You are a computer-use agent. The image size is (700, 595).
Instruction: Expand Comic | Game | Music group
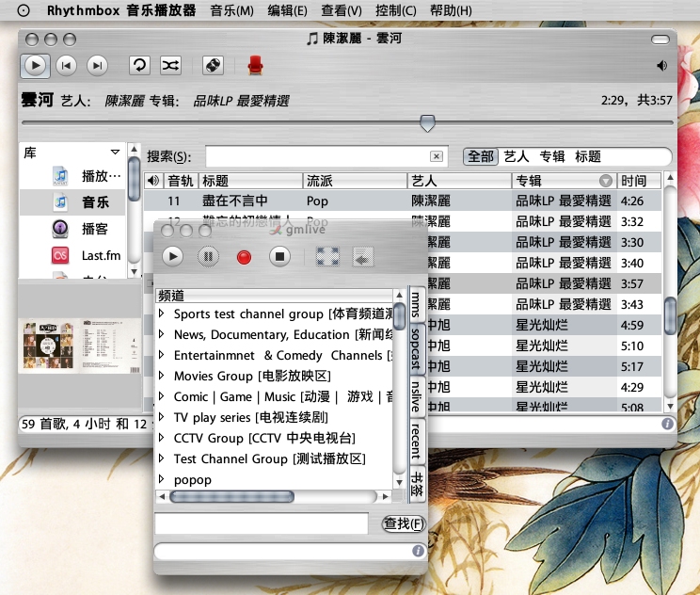[x=162, y=395]
